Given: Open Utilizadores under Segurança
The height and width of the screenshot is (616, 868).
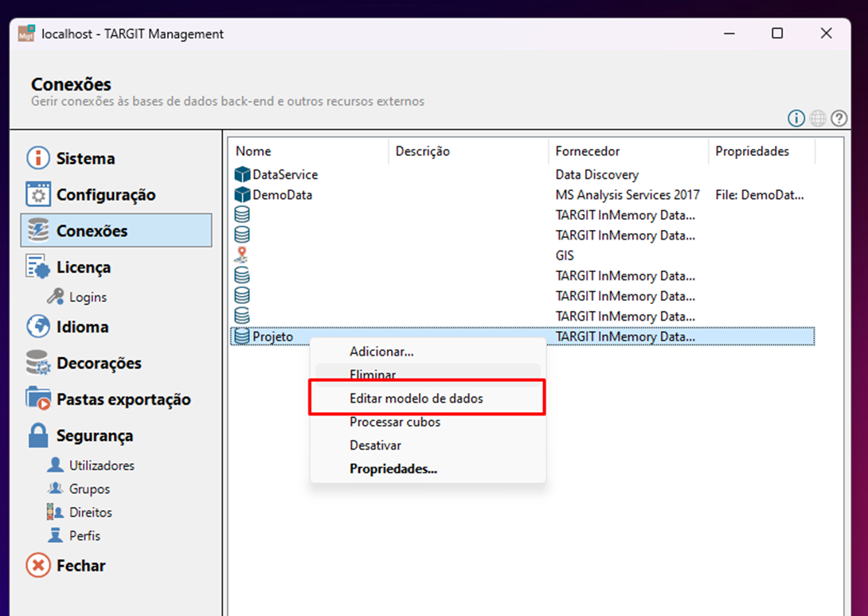Looking at the screenshot, I should [x=102, y=466].
